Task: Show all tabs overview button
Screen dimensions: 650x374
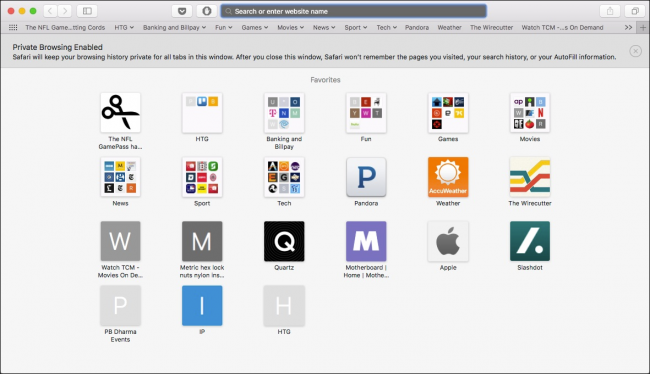Action: click(x=635, y=11)
